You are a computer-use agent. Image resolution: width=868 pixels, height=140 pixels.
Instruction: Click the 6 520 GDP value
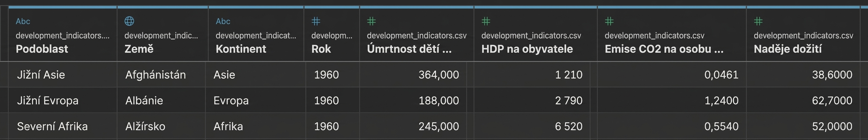pyautogui.click(x=569, y=126)
